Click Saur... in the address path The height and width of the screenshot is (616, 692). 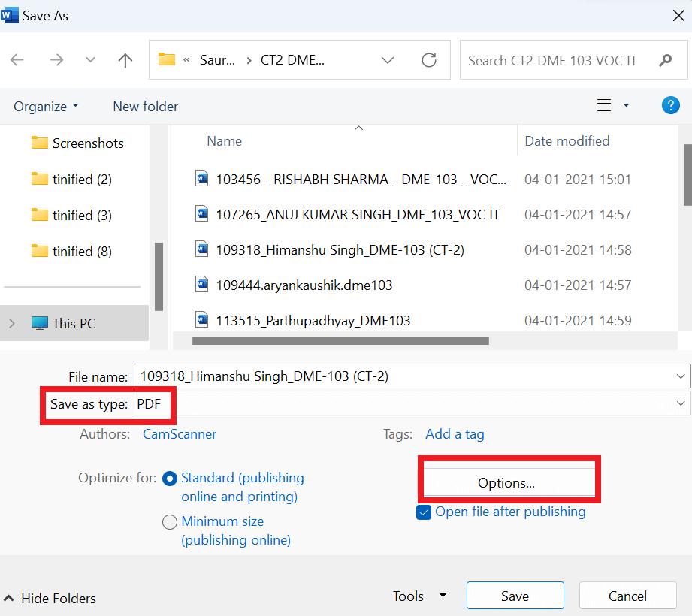[x=217, y=60]
